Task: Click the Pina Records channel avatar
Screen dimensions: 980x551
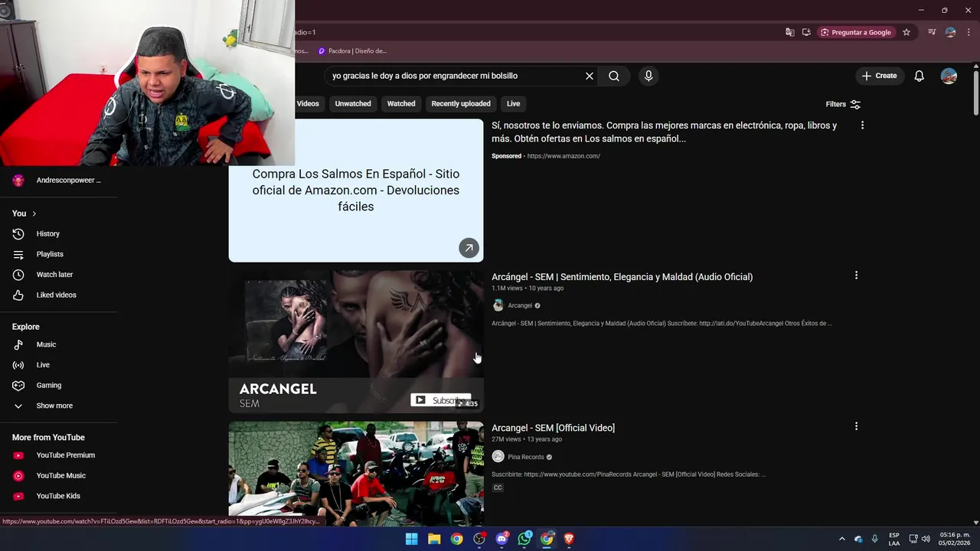Action: click(498, 457)
